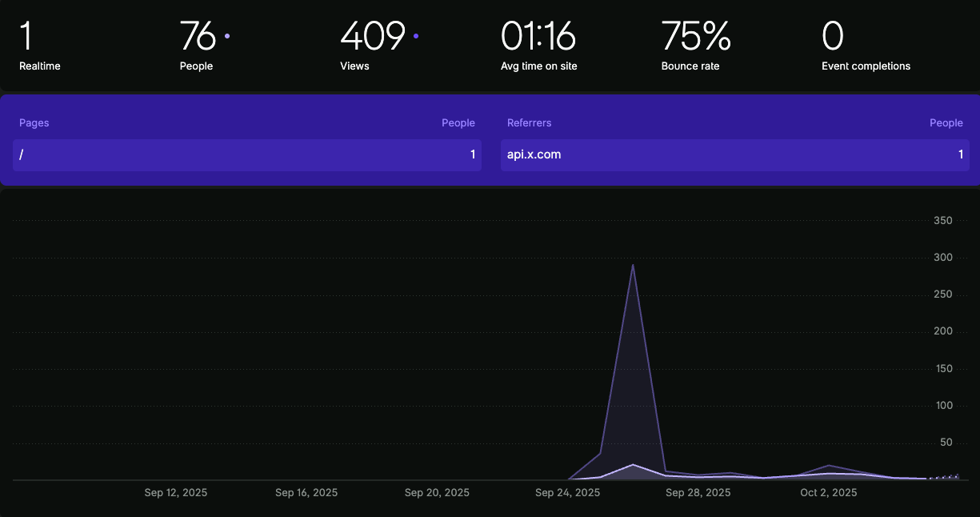Open the Event completions metric
980x517 pixels.
pyautogui.click(x=865, y=46)
